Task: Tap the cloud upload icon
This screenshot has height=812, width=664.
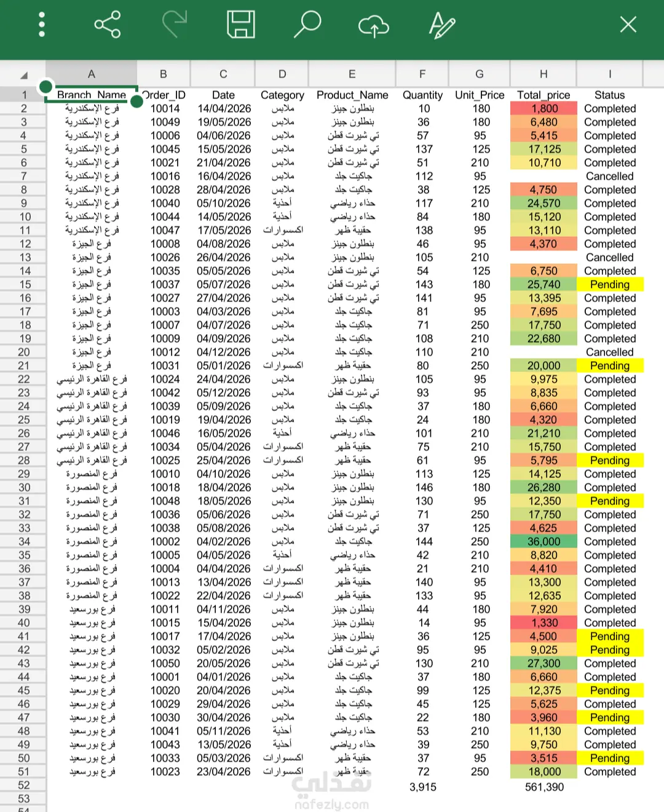Action: click(374, 26)
